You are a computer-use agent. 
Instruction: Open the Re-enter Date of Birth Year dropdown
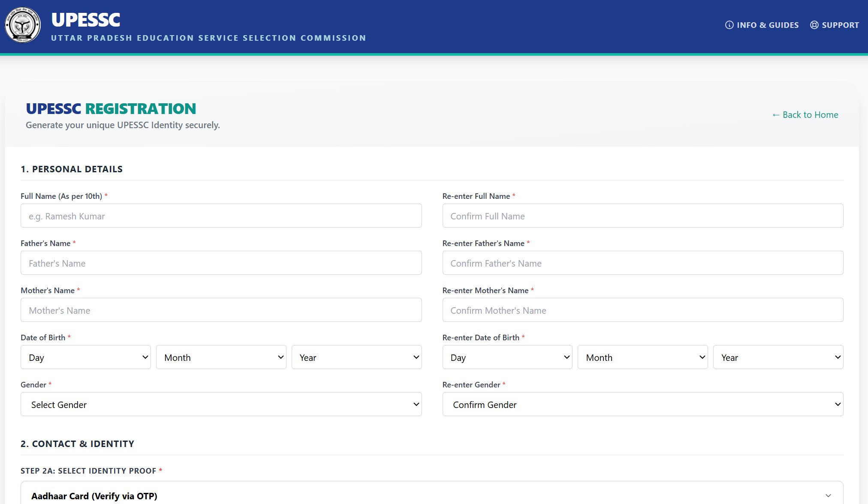tap(778, 357)
